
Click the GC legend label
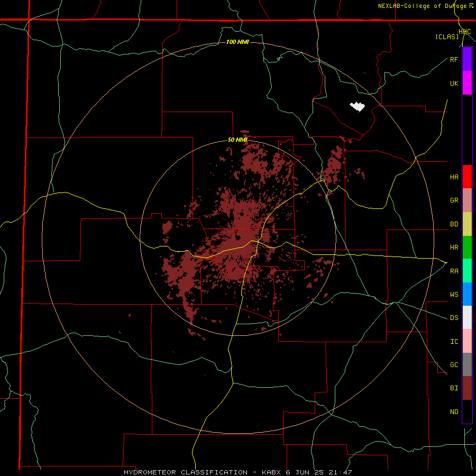coord(454,365)
